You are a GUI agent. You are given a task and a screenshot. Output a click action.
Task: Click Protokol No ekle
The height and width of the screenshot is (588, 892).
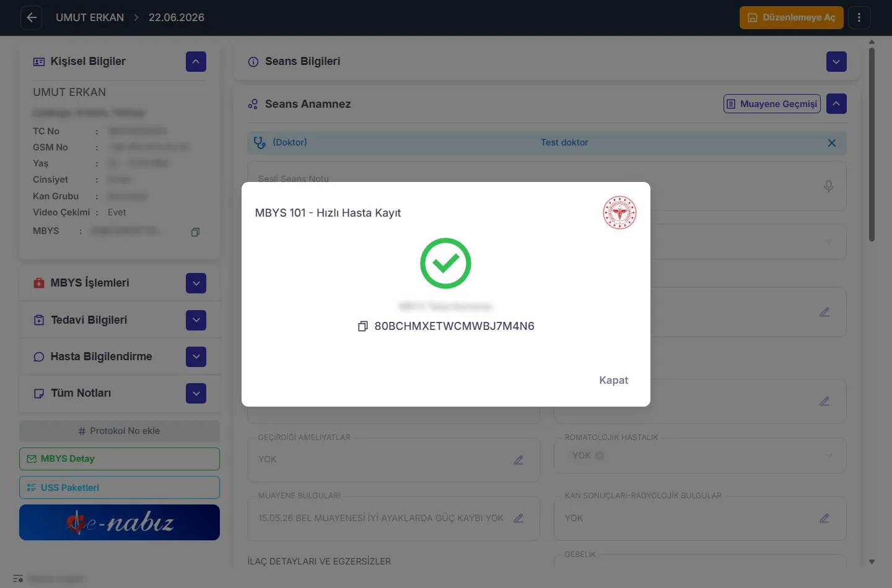click(x=120, y=431)
